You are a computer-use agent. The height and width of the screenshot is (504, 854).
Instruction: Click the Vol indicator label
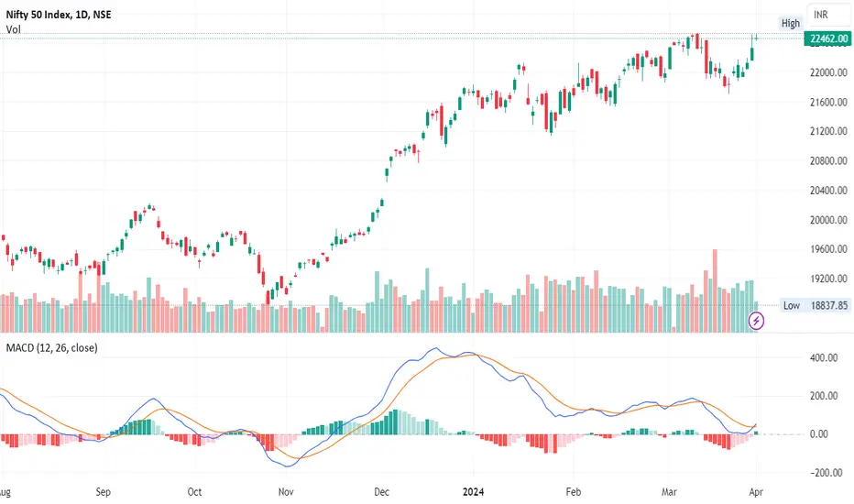(x=13, y=29)
